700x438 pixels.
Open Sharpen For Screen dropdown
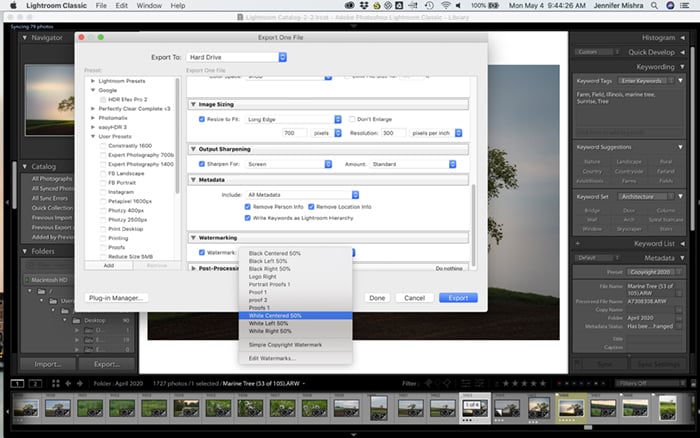pos(288,164)
